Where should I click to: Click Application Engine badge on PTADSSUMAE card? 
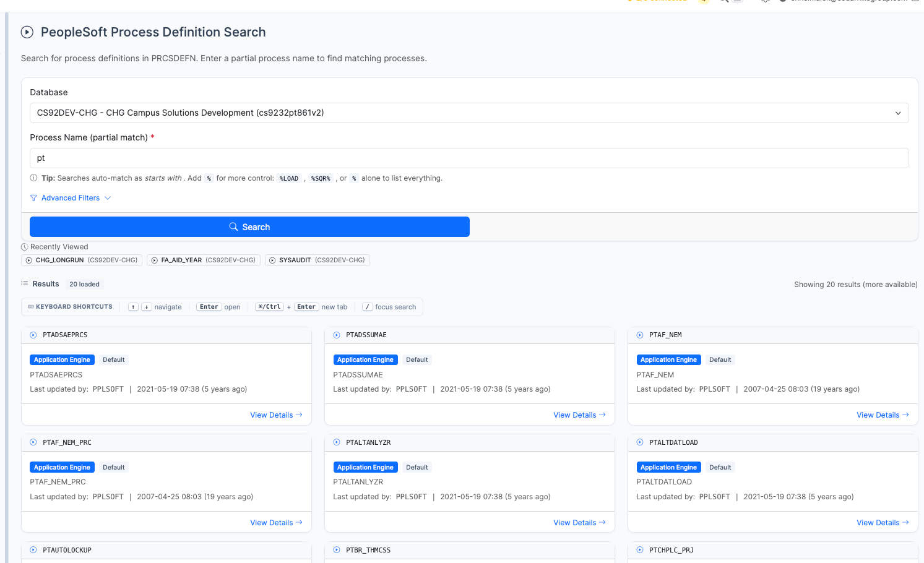[365, 360]
